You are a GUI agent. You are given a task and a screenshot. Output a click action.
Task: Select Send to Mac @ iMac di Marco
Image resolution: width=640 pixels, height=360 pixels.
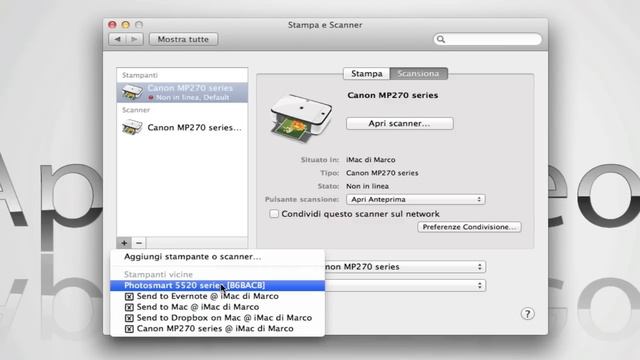click(217, 307)
